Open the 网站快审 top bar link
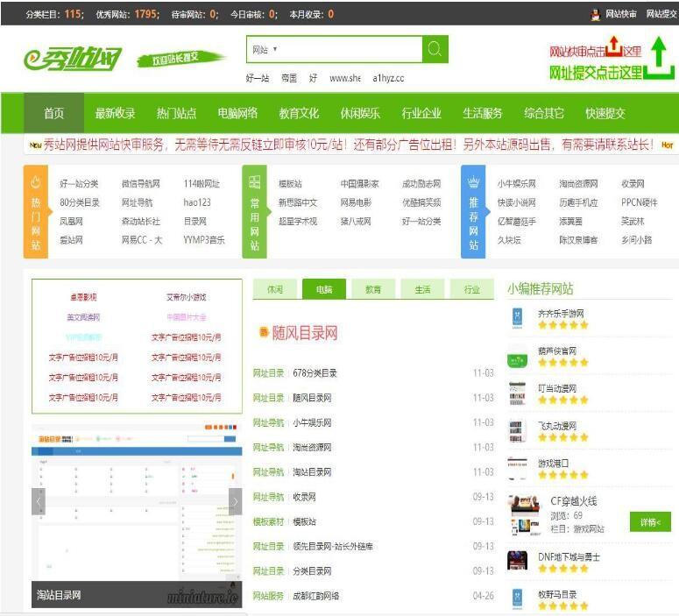Screen dimensions: 679x616 coord(620,14)
